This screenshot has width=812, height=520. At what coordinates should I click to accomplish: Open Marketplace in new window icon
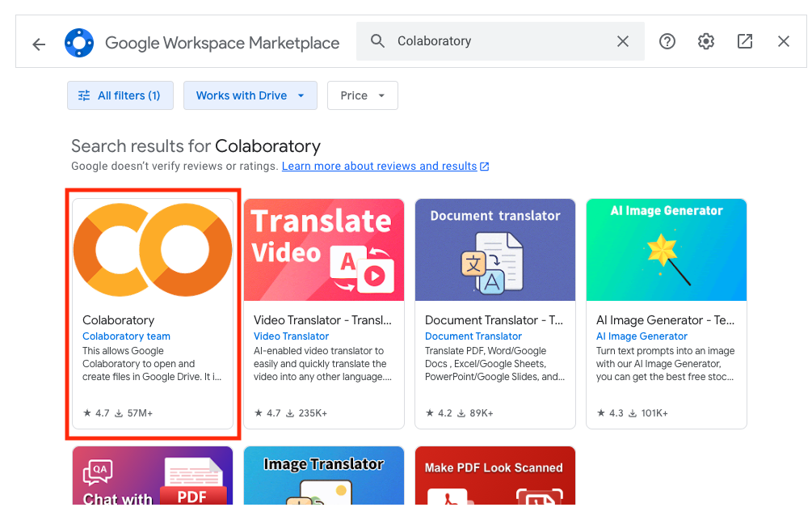(x=745, y=41)
